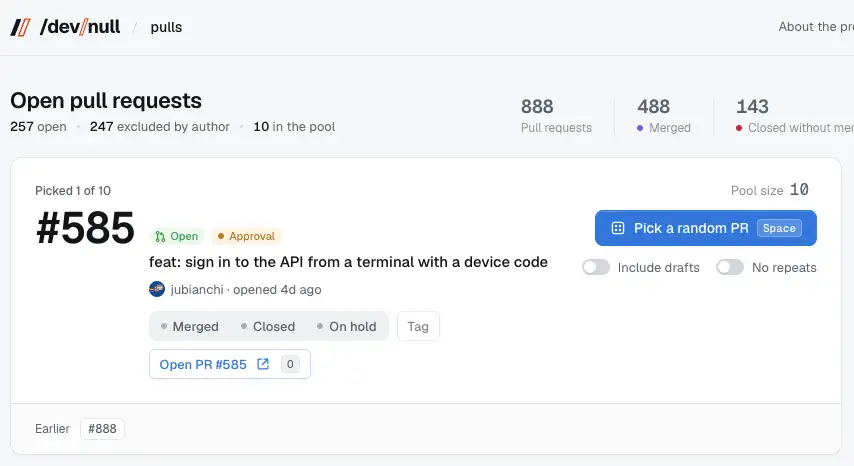Open earlier pick #888
Image resolution: width=854 pixels, height=466 pixels.
[102, 429]
